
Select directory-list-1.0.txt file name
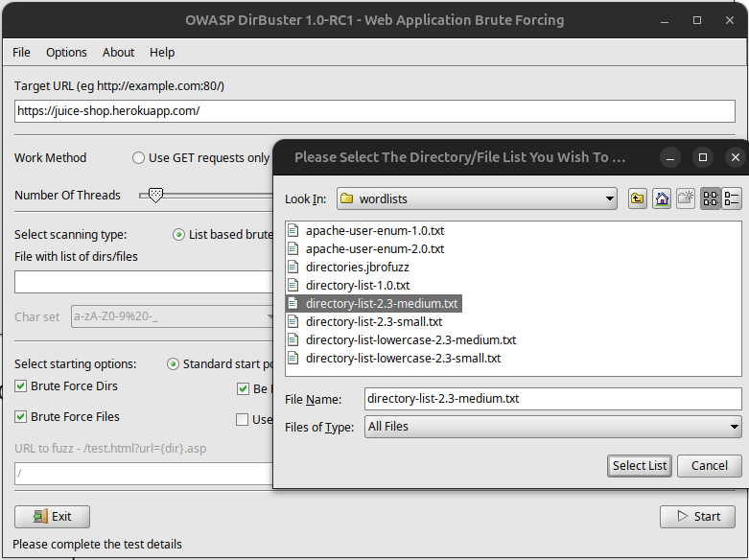pyautogui.click(x=358, y=285)
